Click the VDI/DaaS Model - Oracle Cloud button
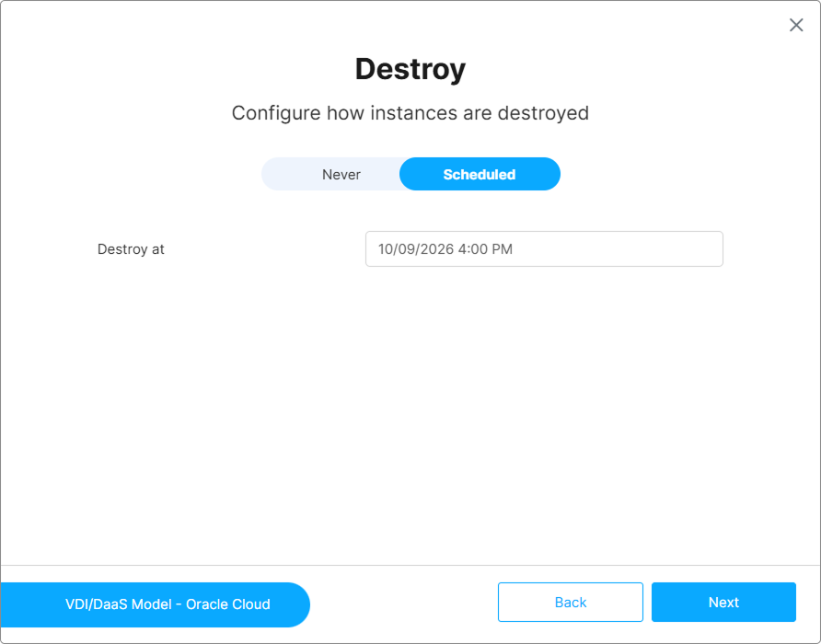Viewport: 821px width, 644px height. (155, 604)
